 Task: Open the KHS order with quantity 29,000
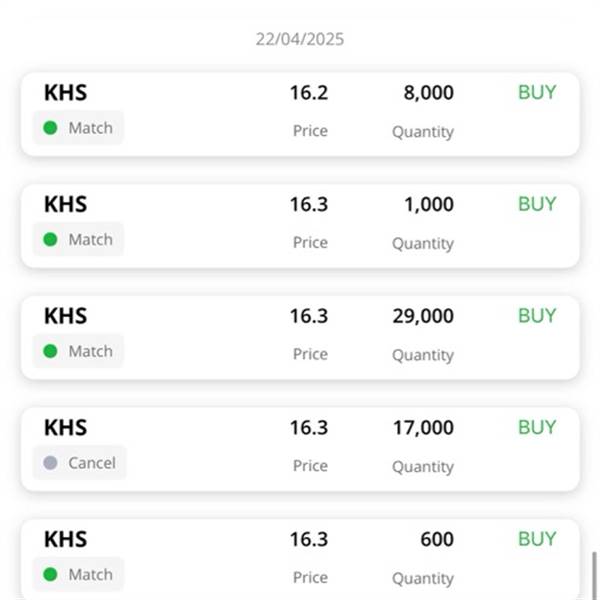click(300, 338)
